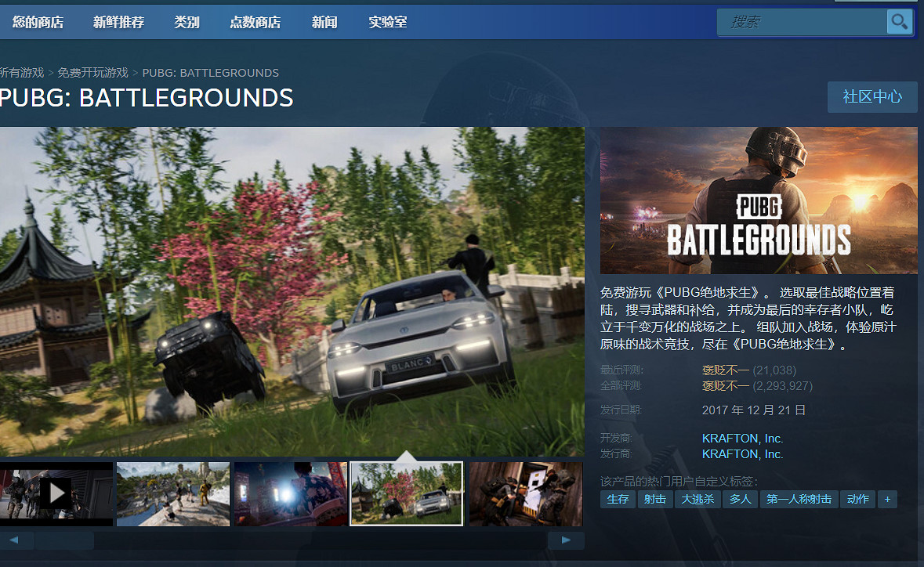
Task: Click the plus icon to add tag
Action: click(x=887, y=499)
